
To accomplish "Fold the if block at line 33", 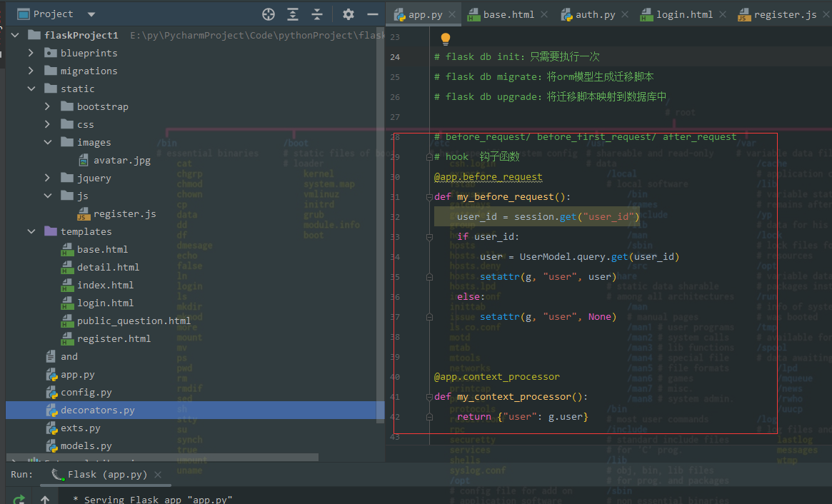I will pos(429,237).
